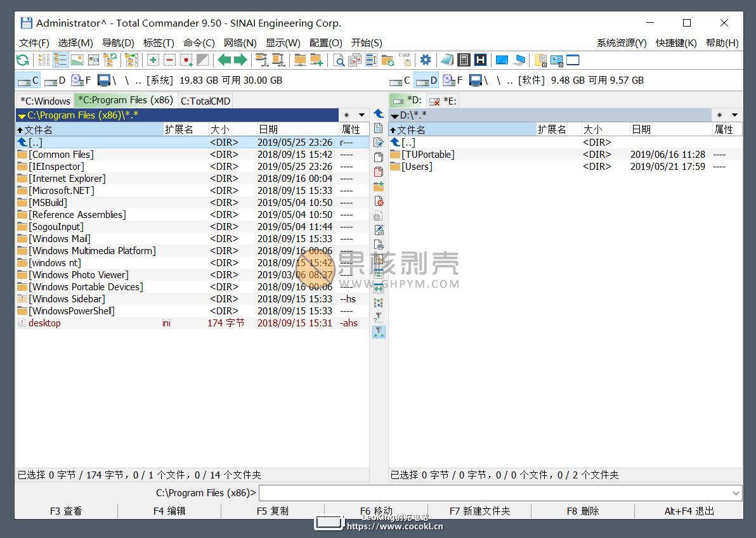The width and height of the screenshot is (756, 538).
Task: Open the configuration gear icon
Action: pos(425,60)
